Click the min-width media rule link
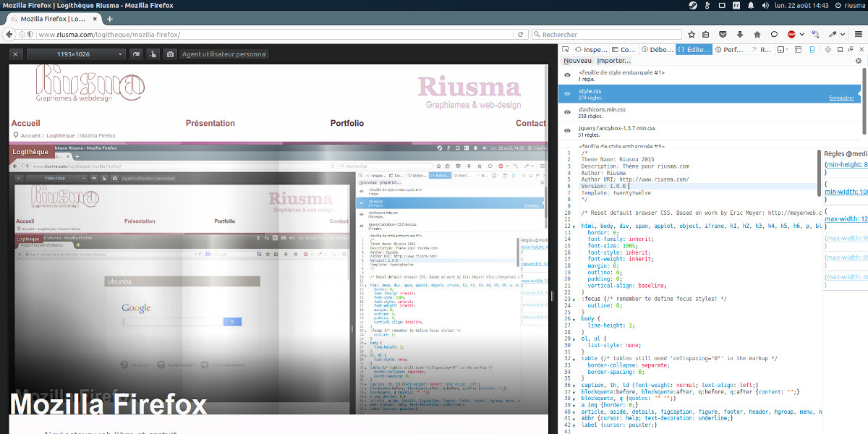 (846, 192)
